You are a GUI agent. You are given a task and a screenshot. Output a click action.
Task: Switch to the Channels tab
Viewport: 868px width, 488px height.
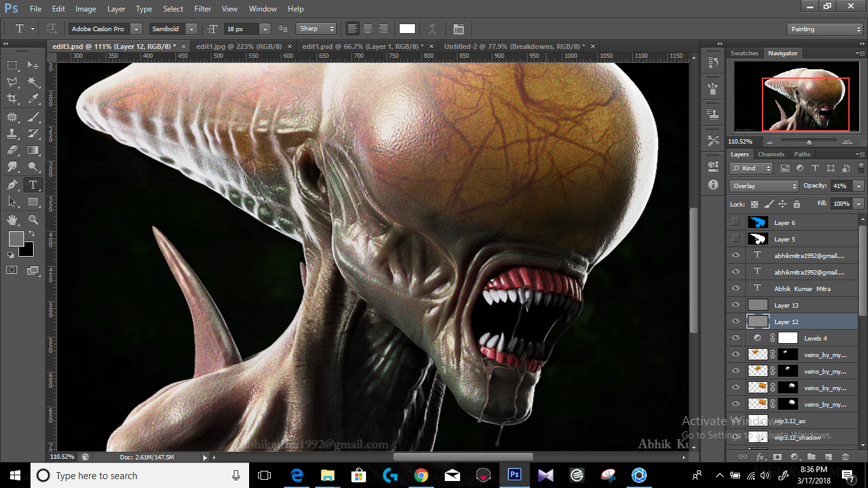[771, 154]
